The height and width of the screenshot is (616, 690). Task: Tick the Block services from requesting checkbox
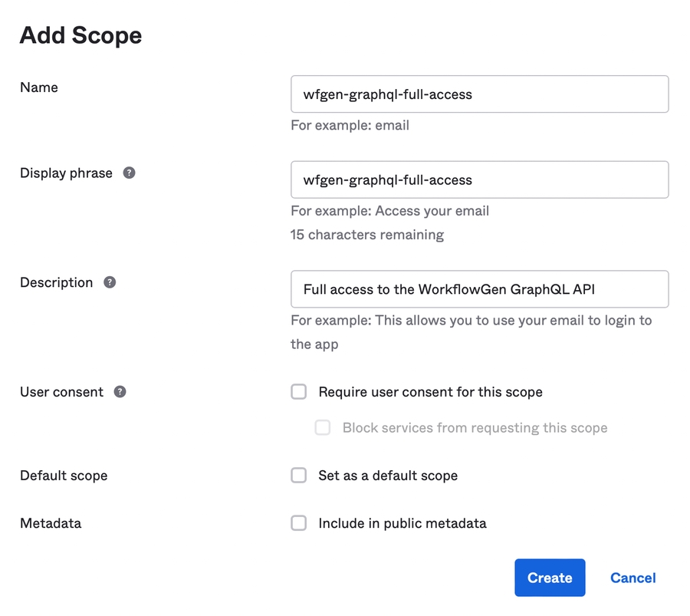[x=323, y=427]
